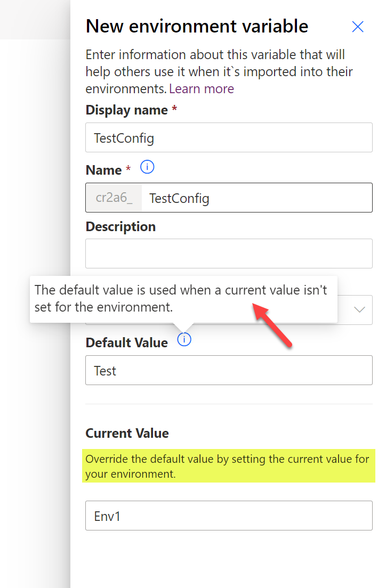386x588 pixels.
Task: Click the Default Value label
Action: coord(126,343)
